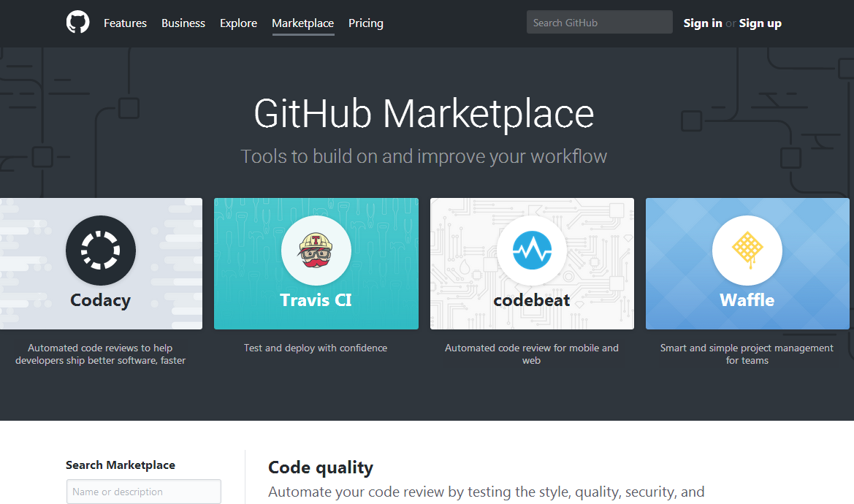
Task: Click 'Automated code review for mobile and web'
Action: pos(532,354)
